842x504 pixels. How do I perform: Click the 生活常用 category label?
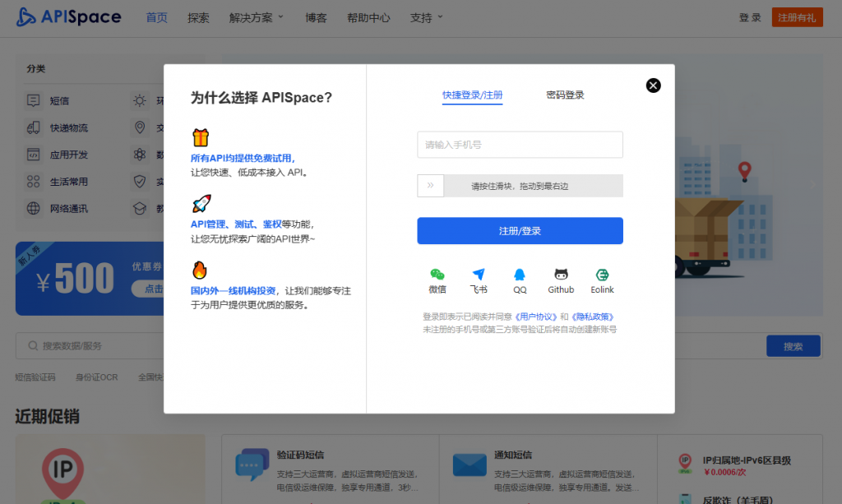tap(69, 182)
